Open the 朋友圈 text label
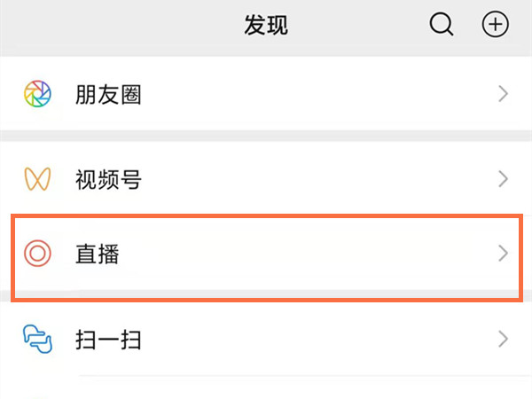Image resolution: width=532 pixels, height=399 pixels. (108, 95)
